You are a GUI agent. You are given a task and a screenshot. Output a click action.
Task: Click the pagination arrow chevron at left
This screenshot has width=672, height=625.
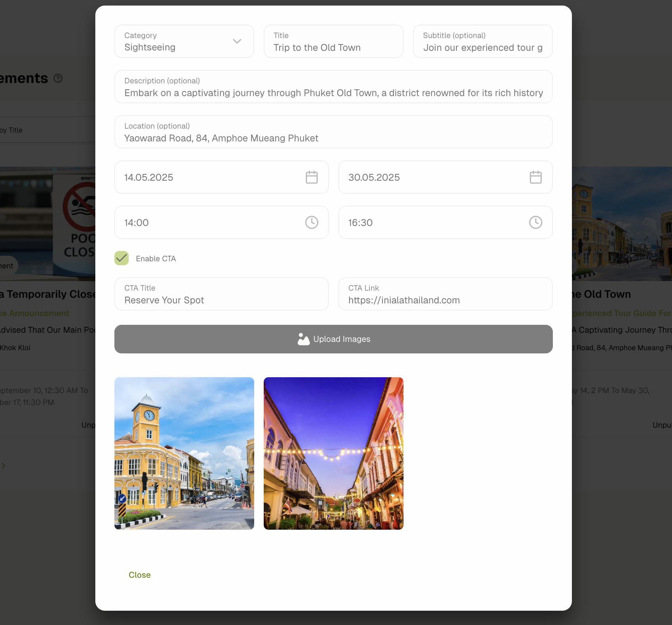tap(4, 466)
